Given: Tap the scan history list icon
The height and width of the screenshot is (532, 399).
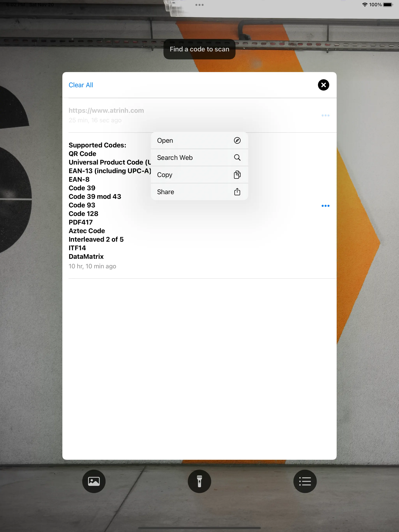Looking at the screenshot, I should [305, 481].
